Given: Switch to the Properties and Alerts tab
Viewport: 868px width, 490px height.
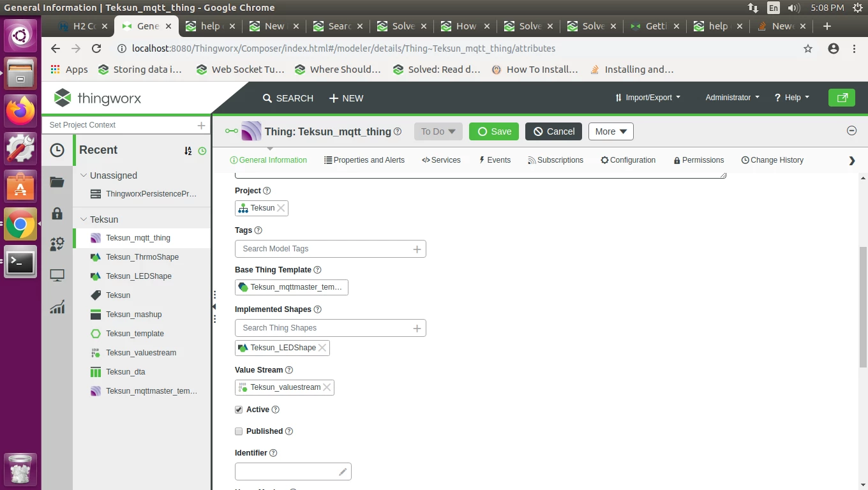Looking at the screenshot, I should tap(364, 160).
